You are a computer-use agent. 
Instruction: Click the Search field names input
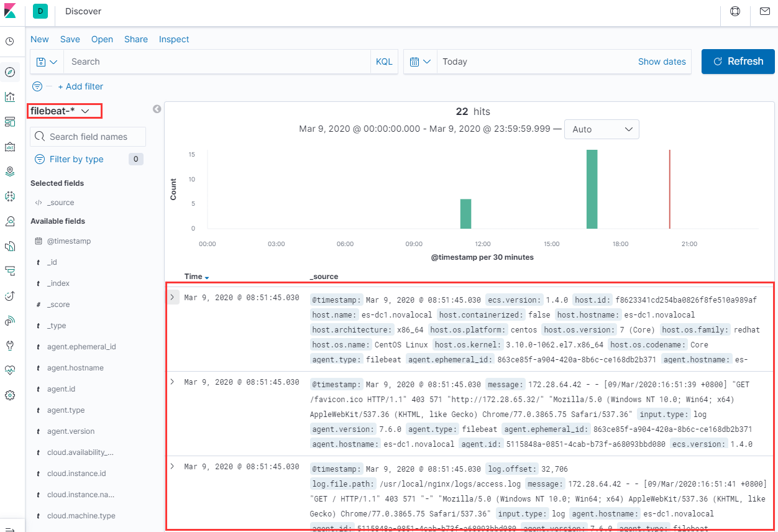(88, 137)
